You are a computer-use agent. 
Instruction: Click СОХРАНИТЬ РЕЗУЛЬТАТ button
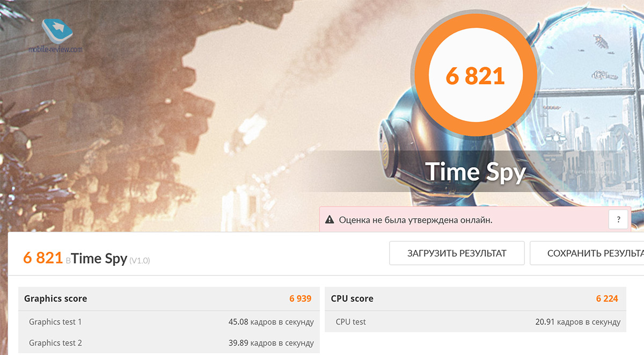(x=587, y=253)
